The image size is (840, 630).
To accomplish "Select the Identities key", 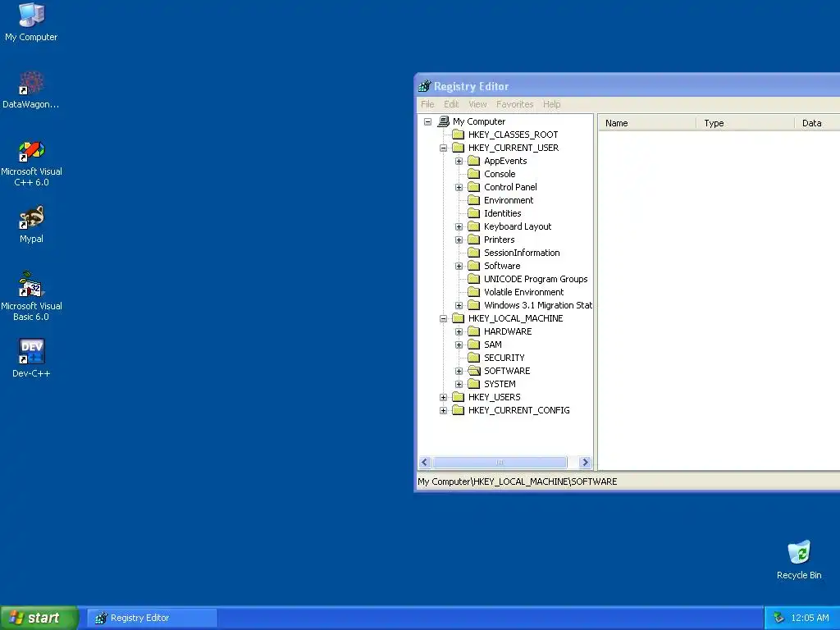I will pyautogui.click(x=503, y=214).
